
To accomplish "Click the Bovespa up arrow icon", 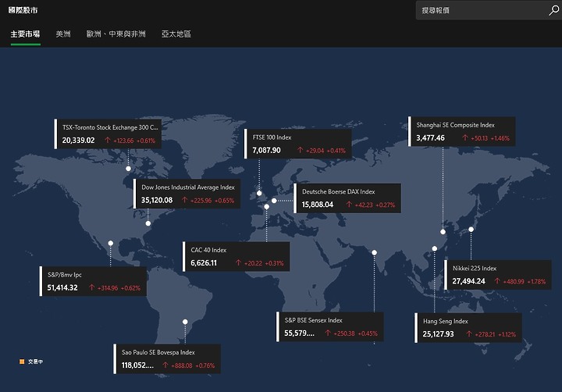I will (x=165, y=365).
